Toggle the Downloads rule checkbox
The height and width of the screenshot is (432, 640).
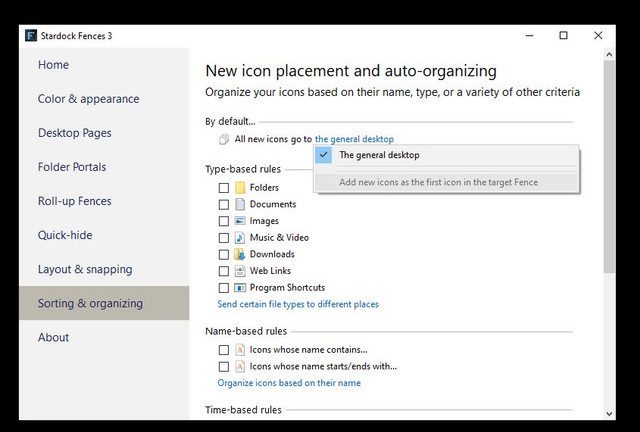click(224, 255)
